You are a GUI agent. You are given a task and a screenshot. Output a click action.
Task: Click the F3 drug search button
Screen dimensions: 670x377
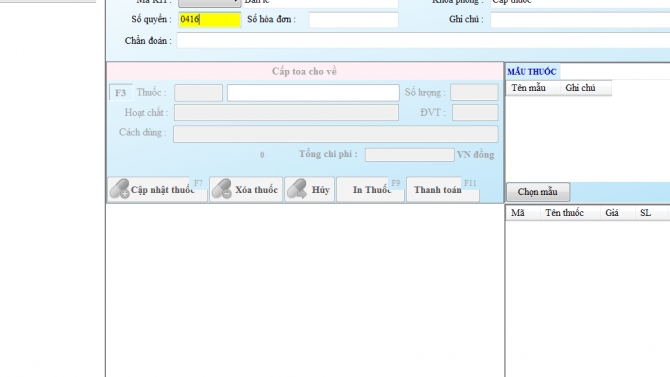120,93
